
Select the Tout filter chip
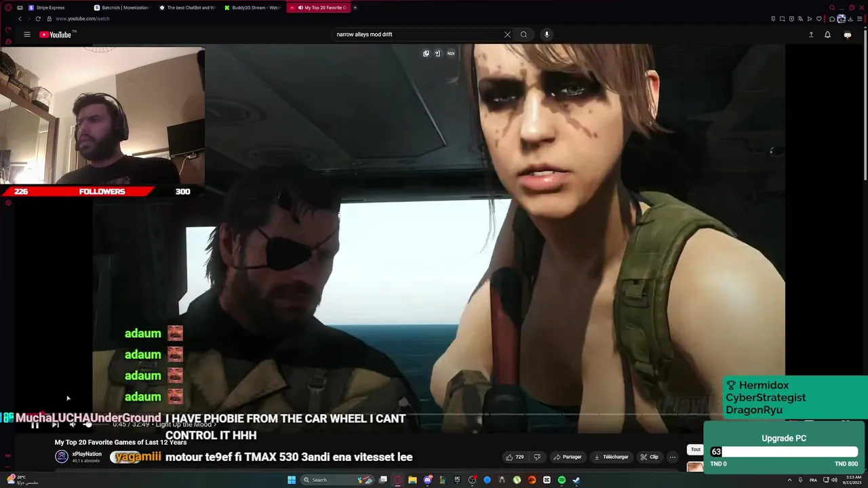pyautogui.click(x=696, y=449)
